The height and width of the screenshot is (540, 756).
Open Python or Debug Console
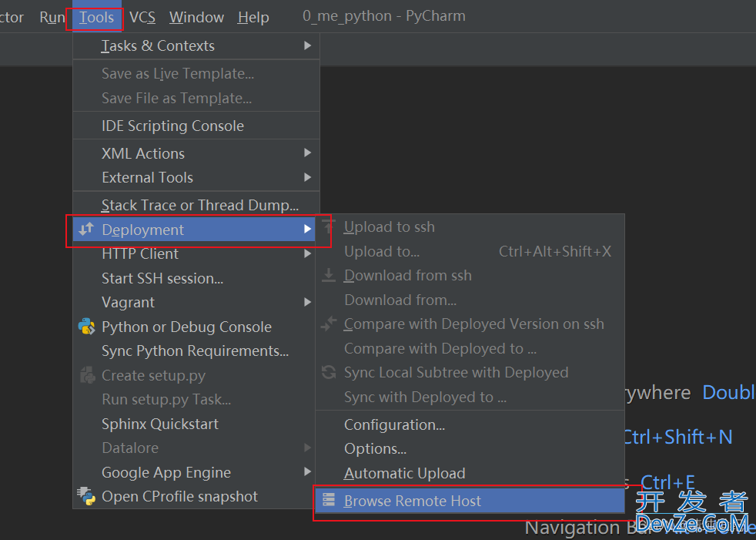coord(194,327)
